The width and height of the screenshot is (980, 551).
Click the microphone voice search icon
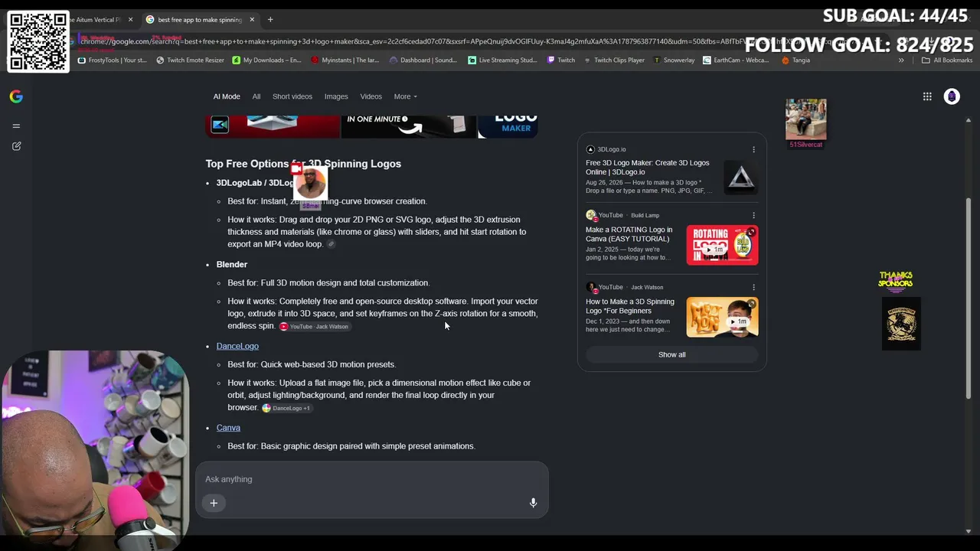(533, 503)
